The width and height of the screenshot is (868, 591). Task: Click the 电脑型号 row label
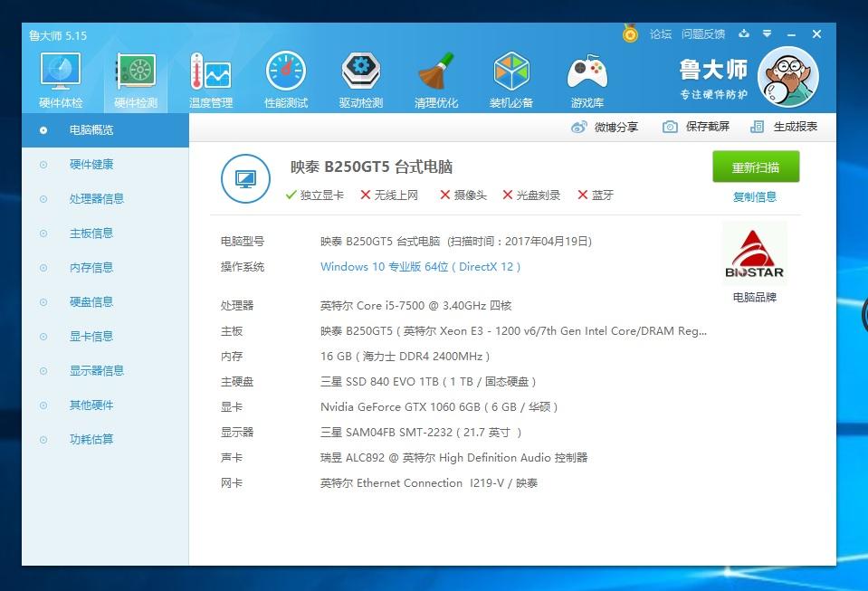(x=243, y=242)
